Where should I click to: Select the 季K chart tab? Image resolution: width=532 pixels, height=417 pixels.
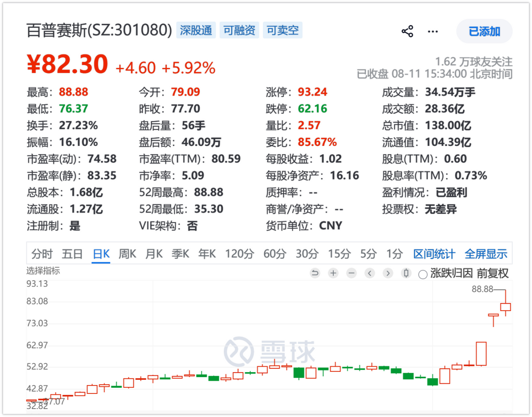click(180, 254)
